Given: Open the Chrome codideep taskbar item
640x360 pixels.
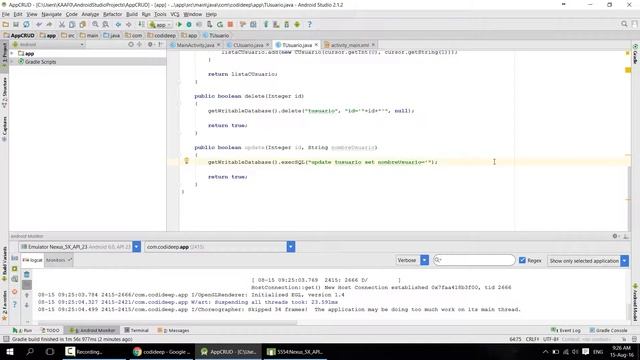Looking at the screenshot, I should point(162,352).
